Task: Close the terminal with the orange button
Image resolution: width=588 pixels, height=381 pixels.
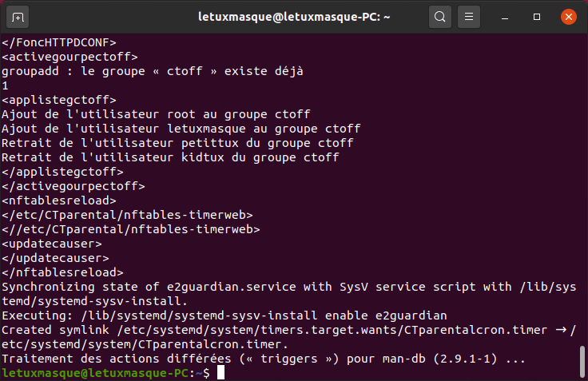Action: pos(569,17)
